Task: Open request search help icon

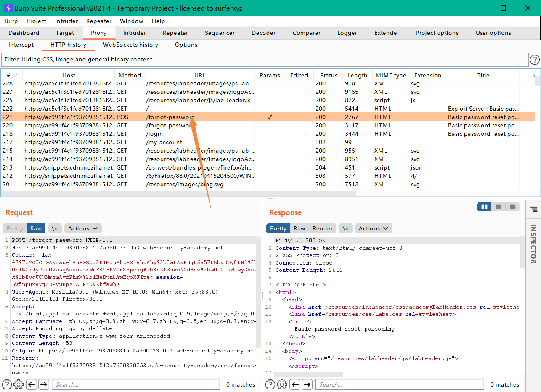Action: 7,384
